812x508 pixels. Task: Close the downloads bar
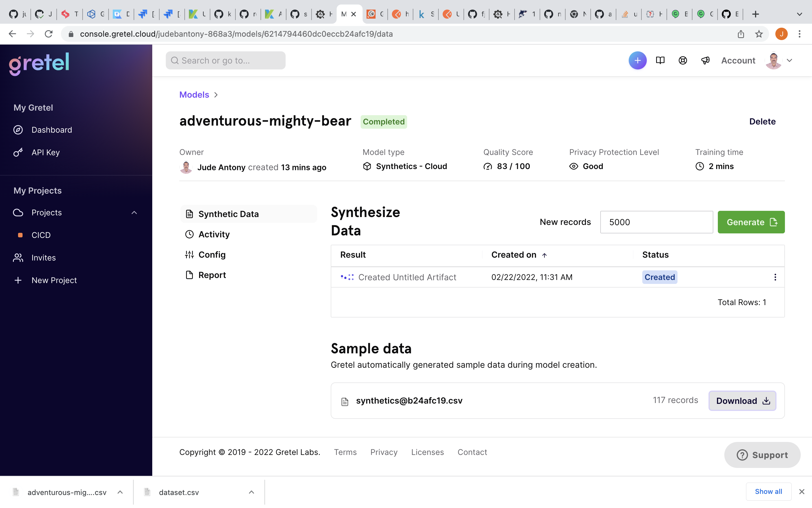(802, 492)
